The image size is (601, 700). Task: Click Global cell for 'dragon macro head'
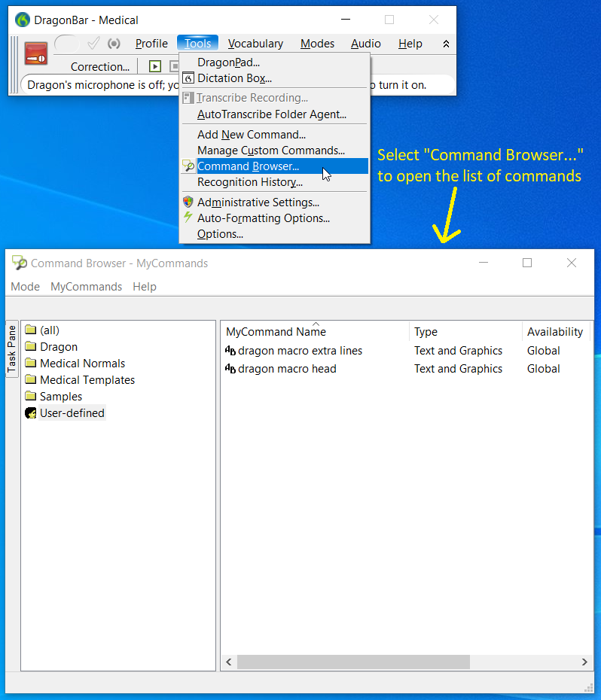tap(543, 369)
